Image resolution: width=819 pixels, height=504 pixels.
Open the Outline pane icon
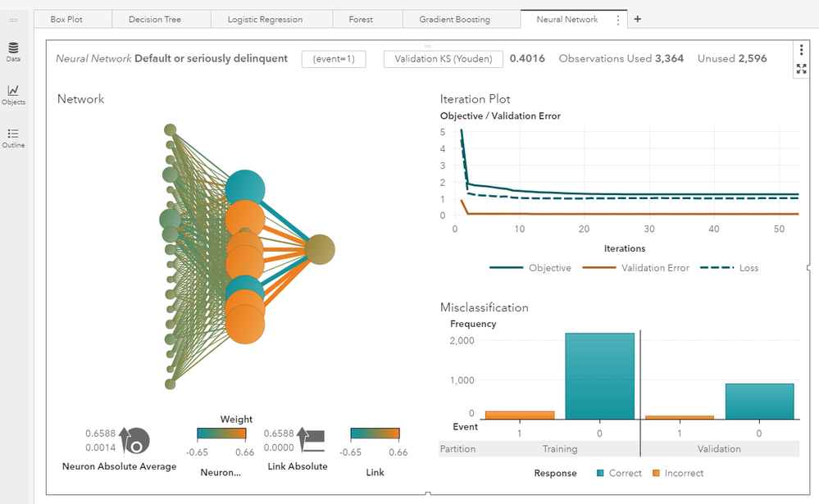pos(13,137)
